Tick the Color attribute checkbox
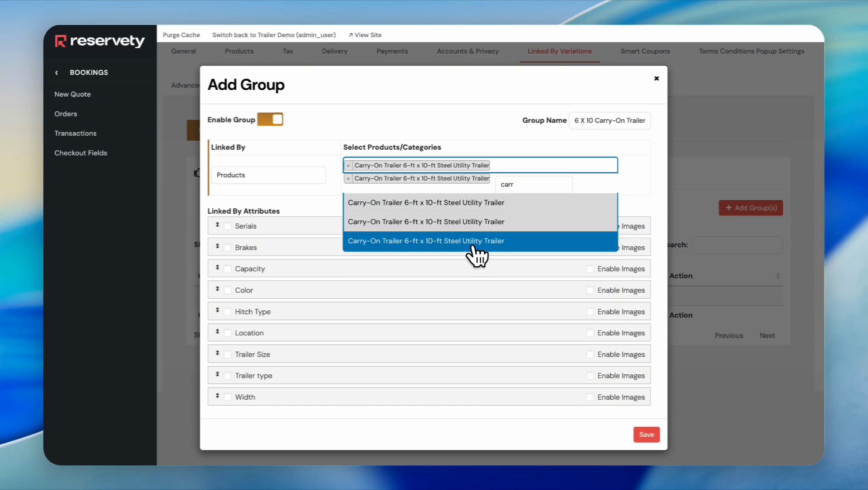Image resolution: width=868 pixels, height=490 pixels. pyautogui.click(x=228, y=290)
